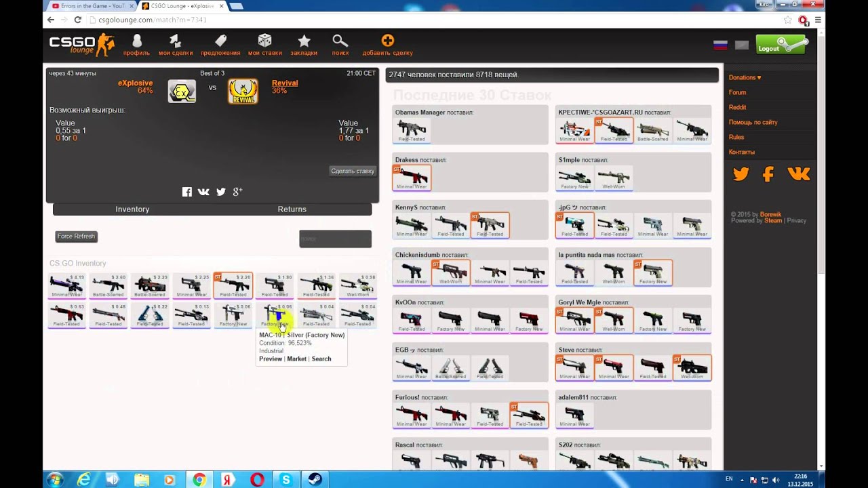
Task: Open поиск magnifier icon
Action: click(x=340, y=41)
